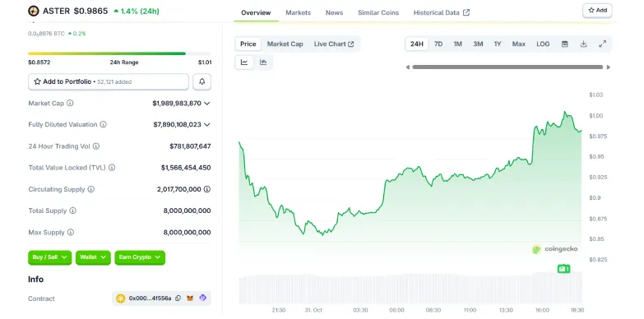
Task: Click the MetaMask fox icon
Action: (x=190, y=298)
